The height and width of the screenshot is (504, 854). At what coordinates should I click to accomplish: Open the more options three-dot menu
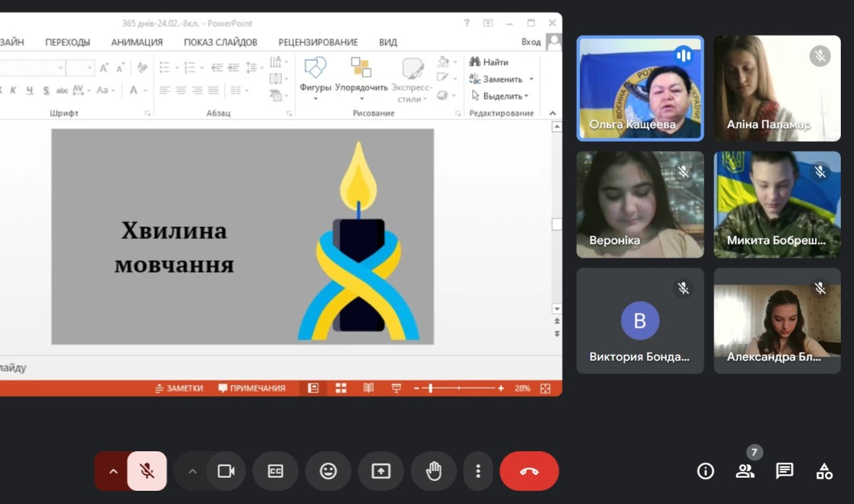pyautogui.click(x=478, y=471)
